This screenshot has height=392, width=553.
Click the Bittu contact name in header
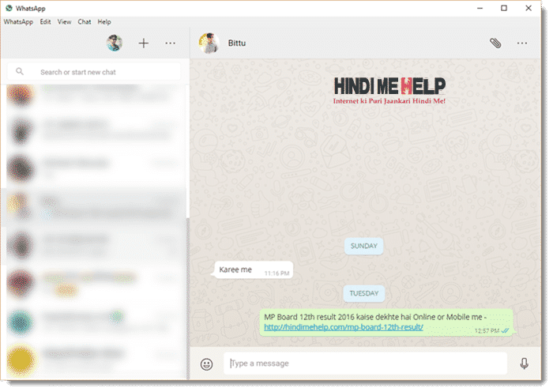coord(239,43)
